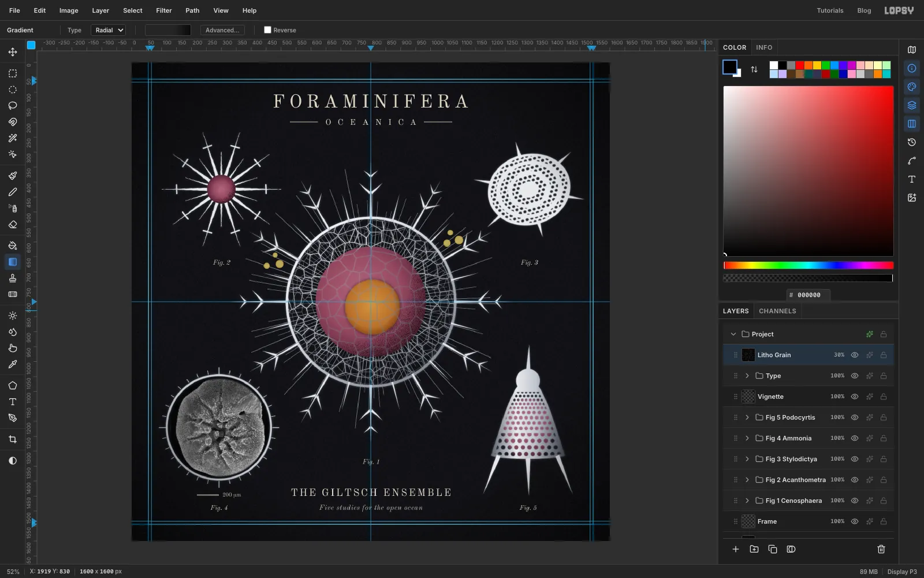The width and height of the screenshot is (924, 578).
Task: Select the Eyedropper tool
Action: (12, 364)
